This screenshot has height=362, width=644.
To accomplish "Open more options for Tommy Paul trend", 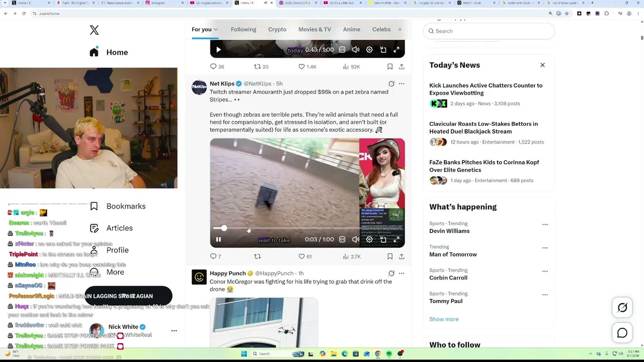I will [x=545, y=295].
